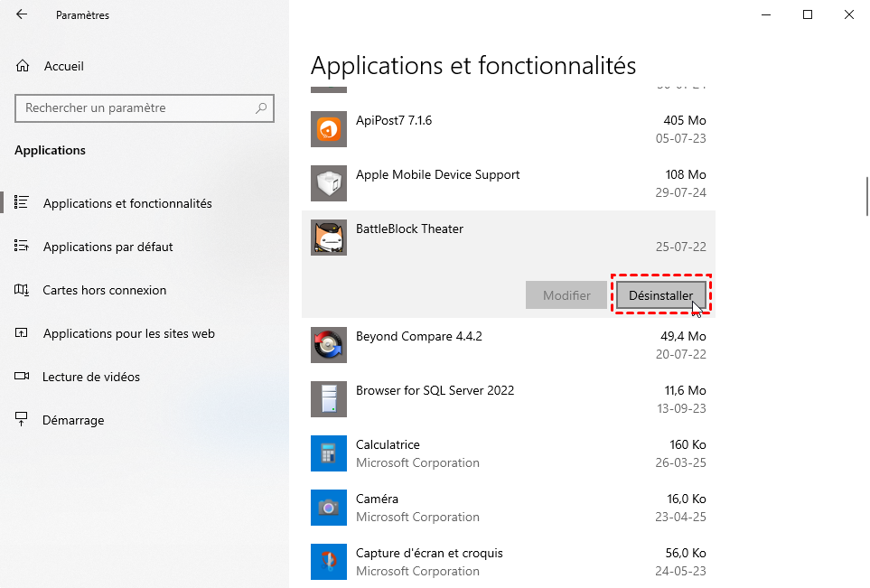Image resolution: width=870 pixels, height=588 pixels.
Task: Select Beyond Compare 4.4.2 entry name
Action: tap(419, 337)
